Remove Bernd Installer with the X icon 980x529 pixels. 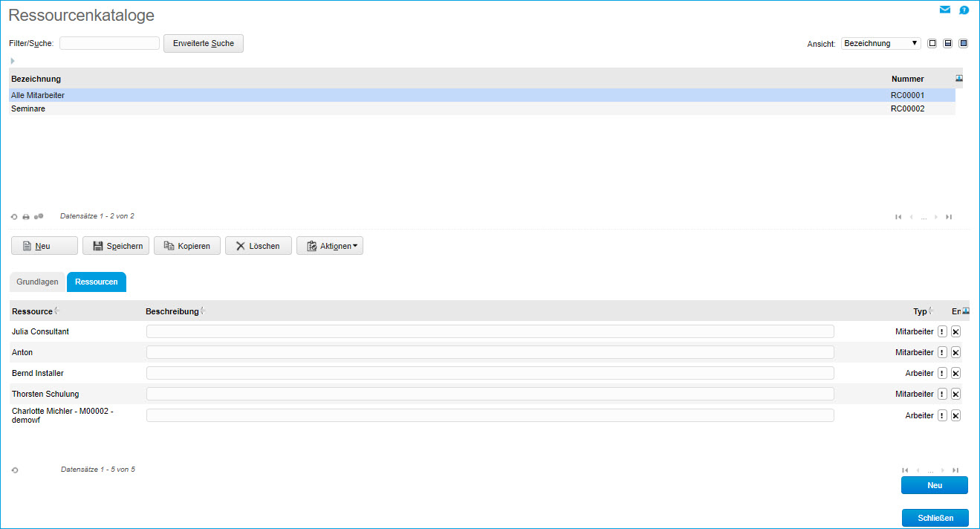click(955, 374)
